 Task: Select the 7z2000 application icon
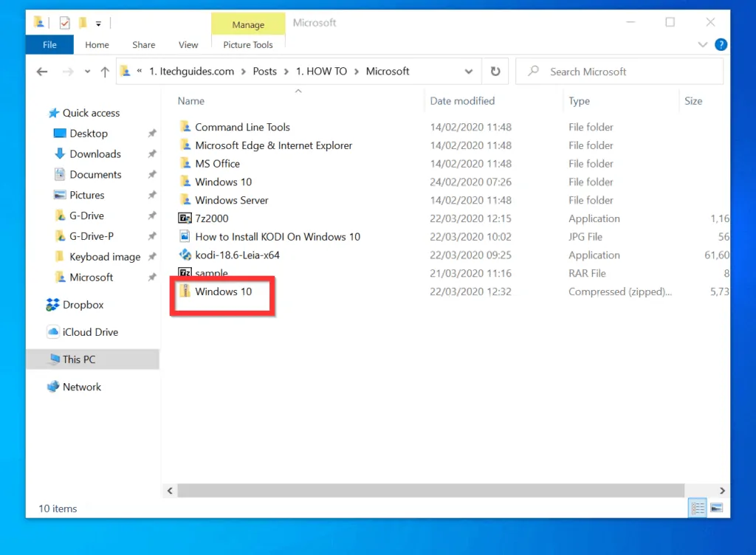[x=185, y=218]
